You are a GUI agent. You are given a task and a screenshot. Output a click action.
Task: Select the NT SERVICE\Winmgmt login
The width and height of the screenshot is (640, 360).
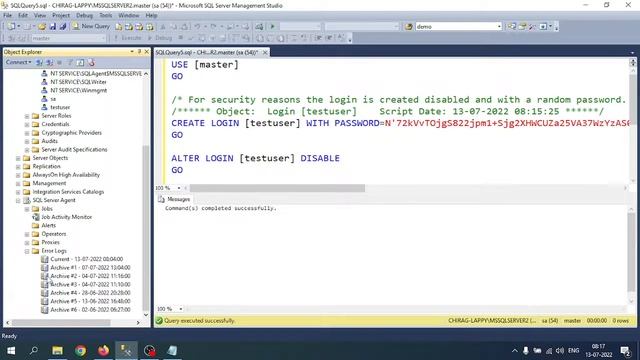[x=79, y=90]
